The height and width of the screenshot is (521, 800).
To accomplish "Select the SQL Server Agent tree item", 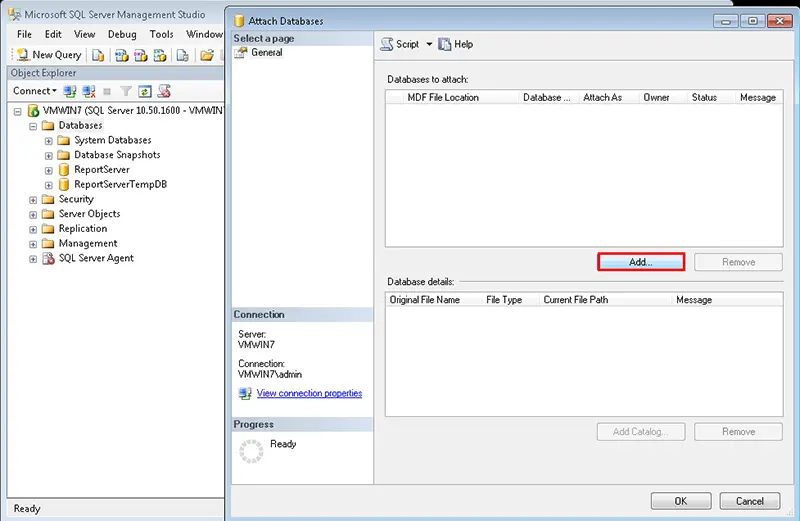I will point(96,259).
